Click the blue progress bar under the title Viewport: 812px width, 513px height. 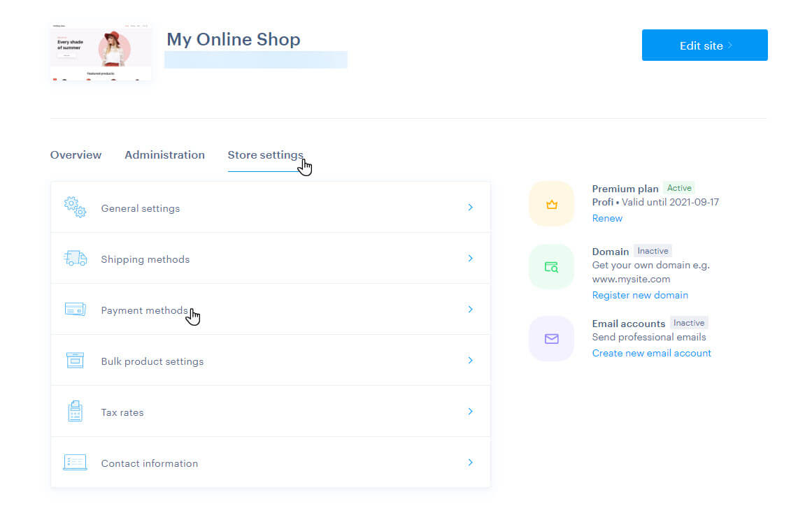255,60
